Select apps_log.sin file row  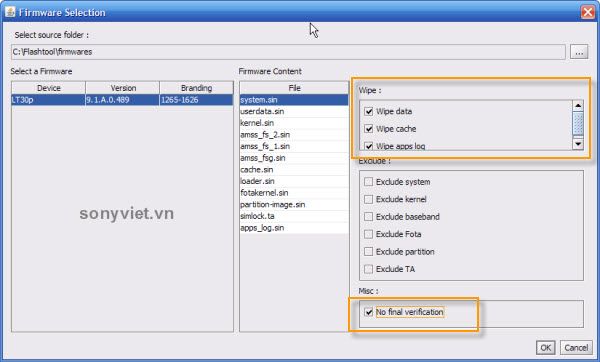[x=294, y=228]
